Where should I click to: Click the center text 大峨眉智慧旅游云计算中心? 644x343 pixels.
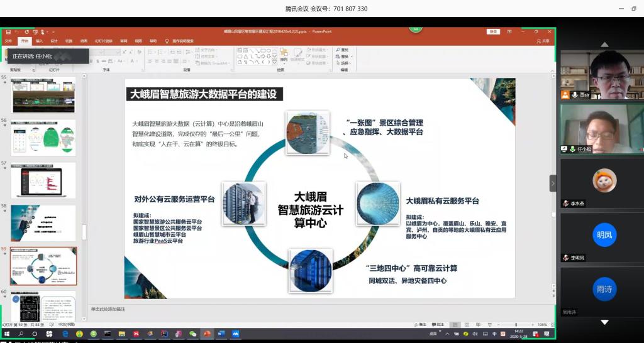pyautogui.click(x=310, y=209)
